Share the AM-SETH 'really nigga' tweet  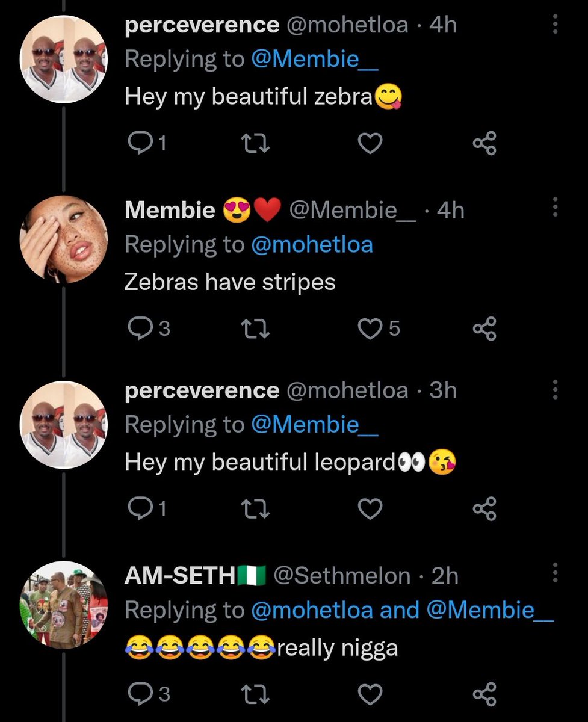(484, 693)
